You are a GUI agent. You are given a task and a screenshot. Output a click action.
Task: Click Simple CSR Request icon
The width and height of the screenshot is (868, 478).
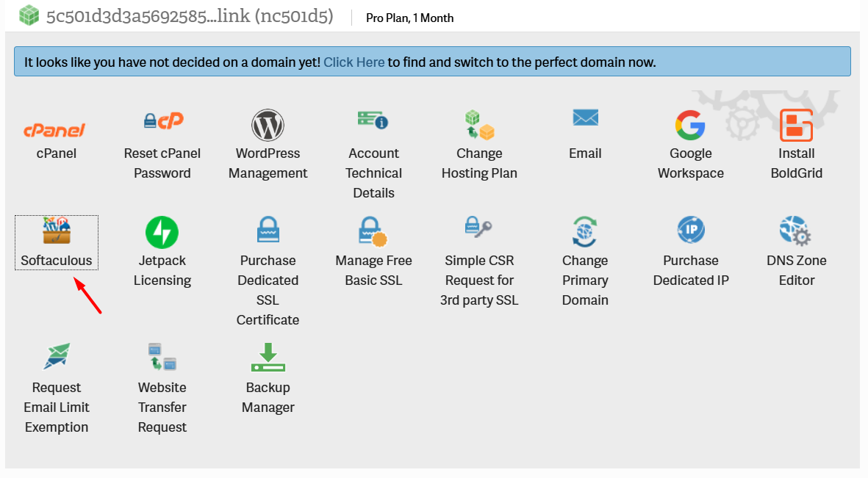coord(479,227)
